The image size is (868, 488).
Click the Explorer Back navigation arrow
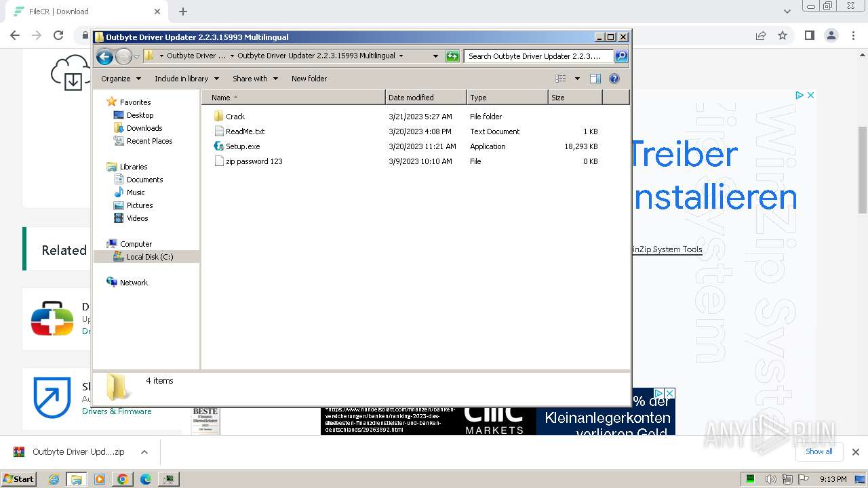point(104,56)
